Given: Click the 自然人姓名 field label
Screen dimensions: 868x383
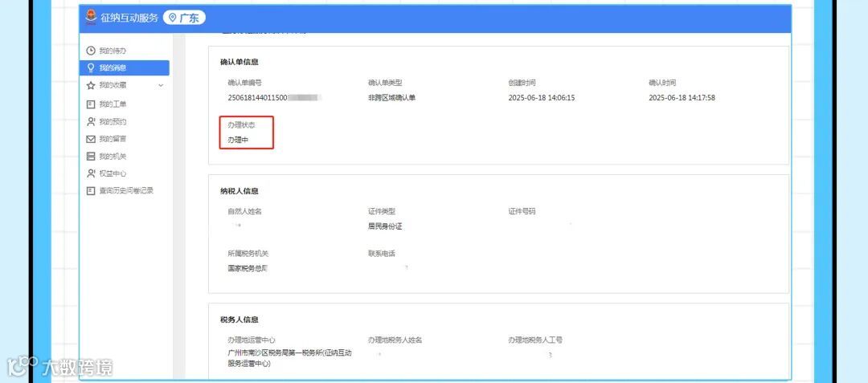Looking at the screenshot, I should pos(244,212).
